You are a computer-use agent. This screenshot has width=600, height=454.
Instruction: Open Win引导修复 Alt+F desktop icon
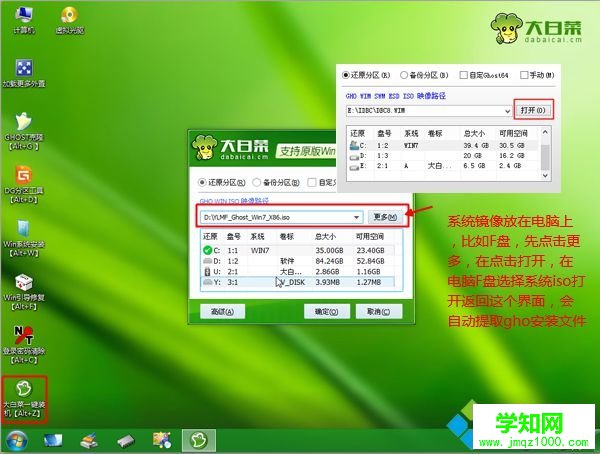click(x=24, y=292)
